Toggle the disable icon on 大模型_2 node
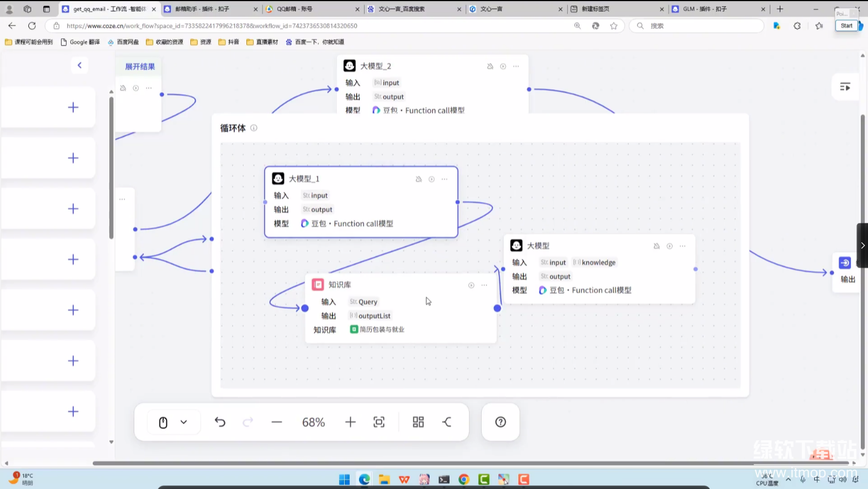Image resolution: width=868 pixels, height=489 pixels. [490, 67]
